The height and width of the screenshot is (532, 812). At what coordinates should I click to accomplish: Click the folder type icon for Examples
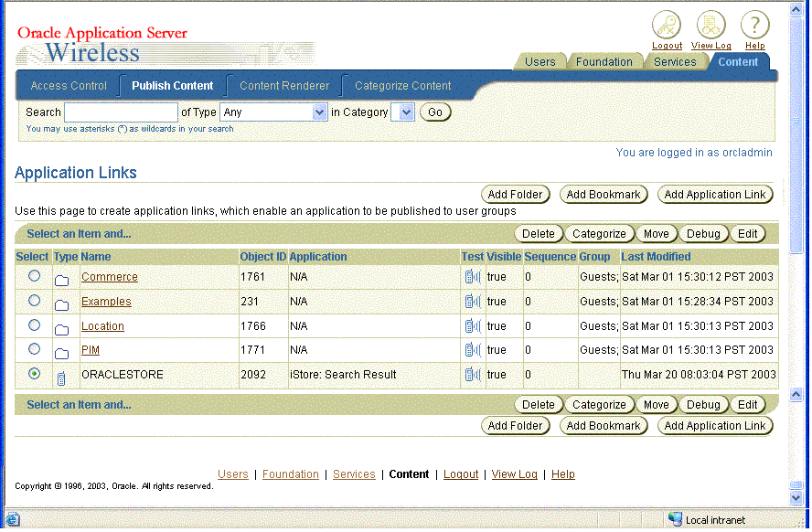(x=61, y=304)
